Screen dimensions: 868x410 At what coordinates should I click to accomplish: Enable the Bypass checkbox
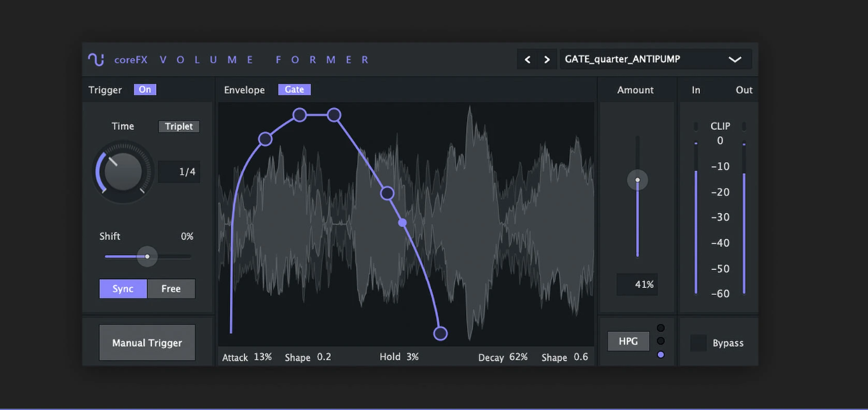click(699, 343)
